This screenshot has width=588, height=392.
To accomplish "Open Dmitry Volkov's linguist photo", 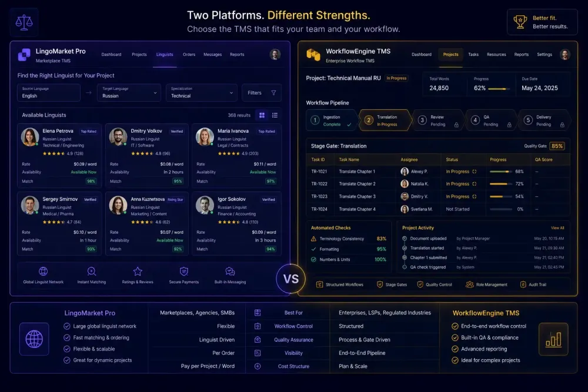I will [x=118, y=137].
